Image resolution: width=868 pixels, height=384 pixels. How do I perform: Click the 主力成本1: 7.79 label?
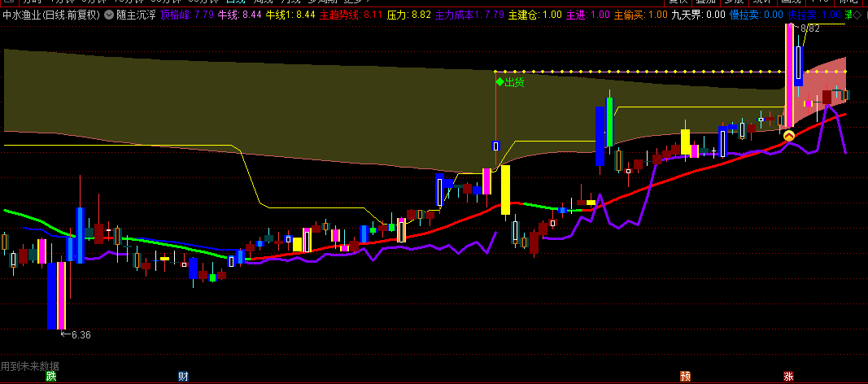470,15
